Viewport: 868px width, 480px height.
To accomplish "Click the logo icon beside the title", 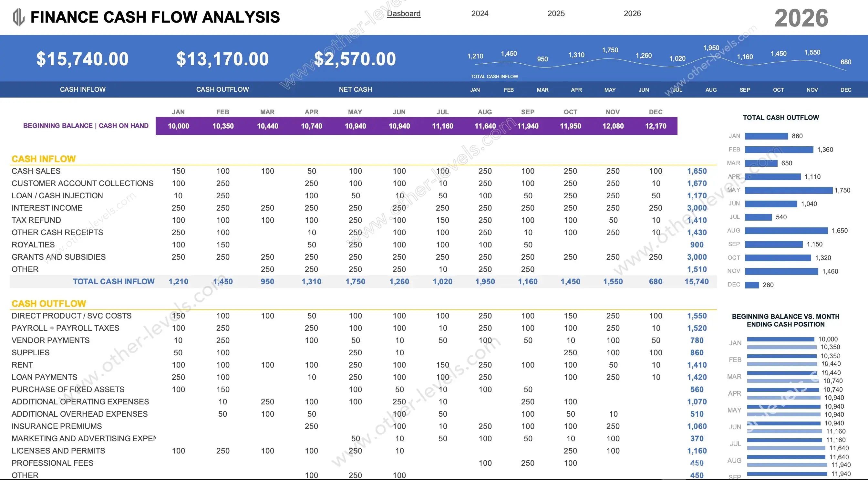I will pos(18,17).
